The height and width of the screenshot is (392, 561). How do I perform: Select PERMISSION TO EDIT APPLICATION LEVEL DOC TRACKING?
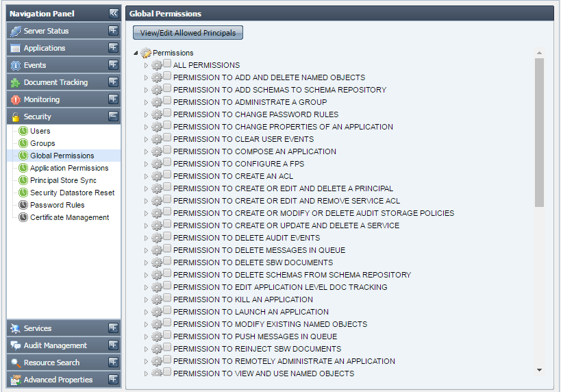(280, 287)
